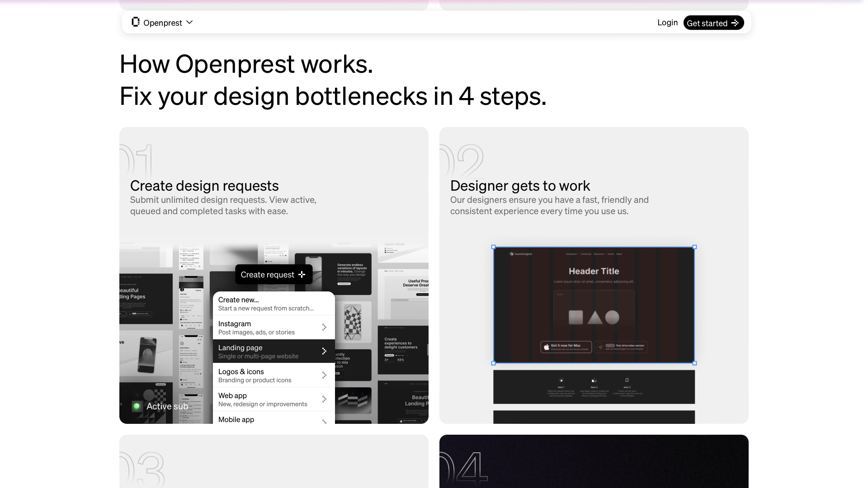868x488 pixels.
Task: Select the Mobile app option
Action: 274,418
